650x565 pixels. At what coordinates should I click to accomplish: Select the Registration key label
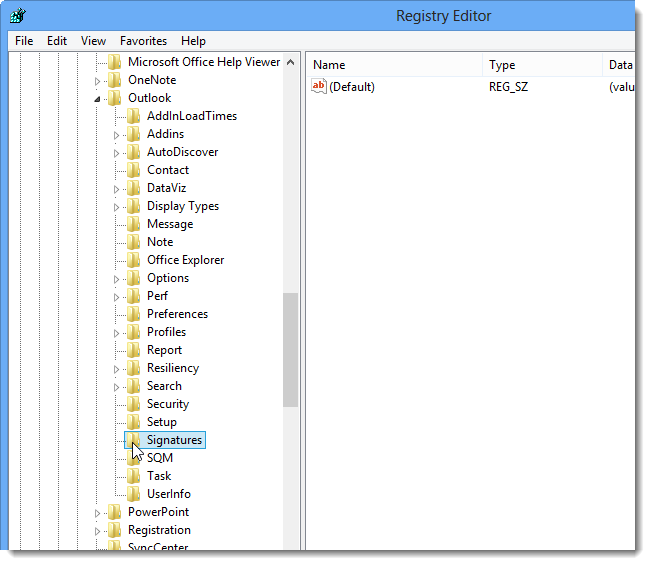(x=159, y=530)
